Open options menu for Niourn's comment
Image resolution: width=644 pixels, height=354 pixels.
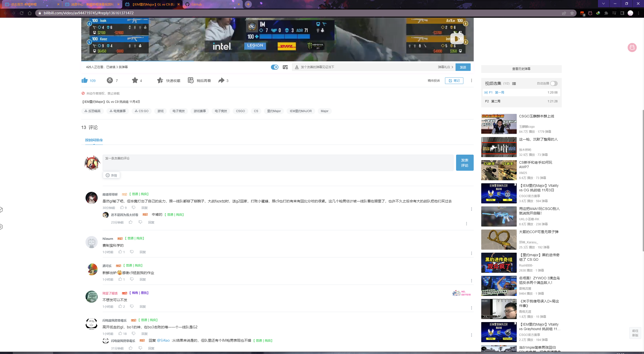[x=471, y=253]
